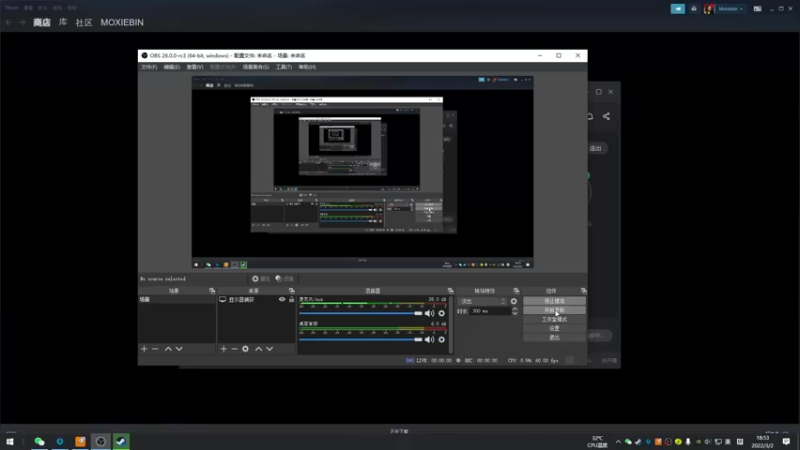800x450 pixels.
Task: Switch Steam to Big Picture mode icon
Action: pos(757,9)
